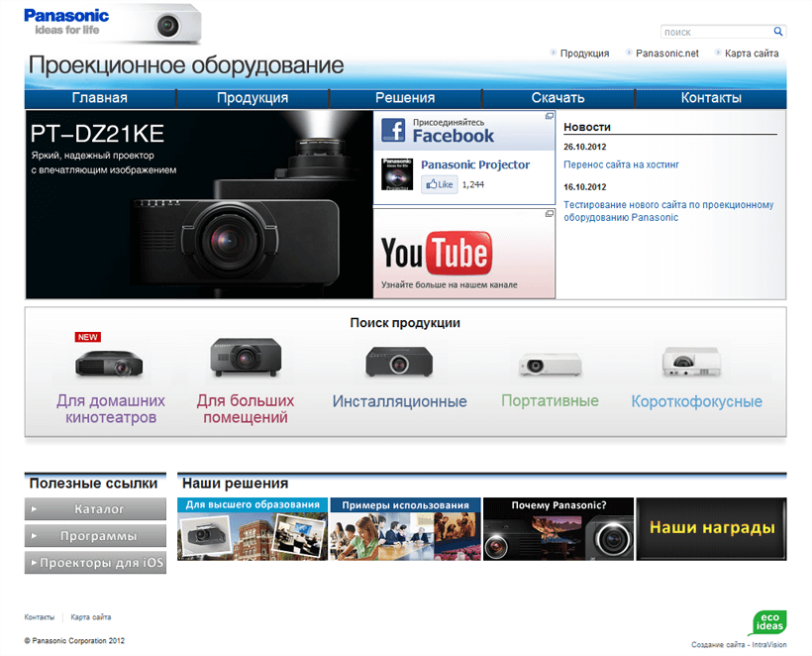Choose the portable projector image
Viewport: 812px width, 656px height.
click(x=550, y=365)
